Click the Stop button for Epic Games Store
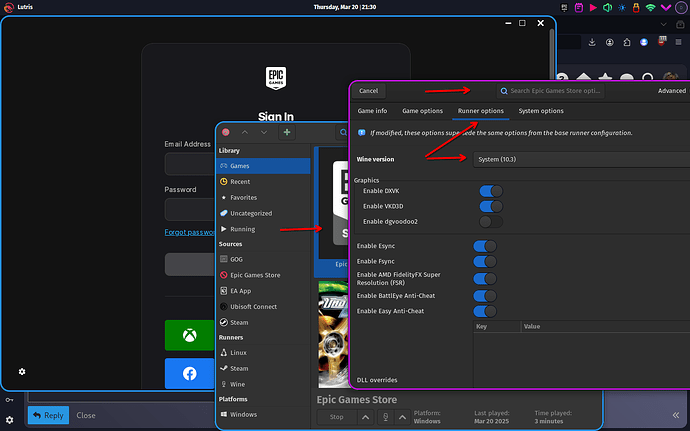 pos(337,417)
